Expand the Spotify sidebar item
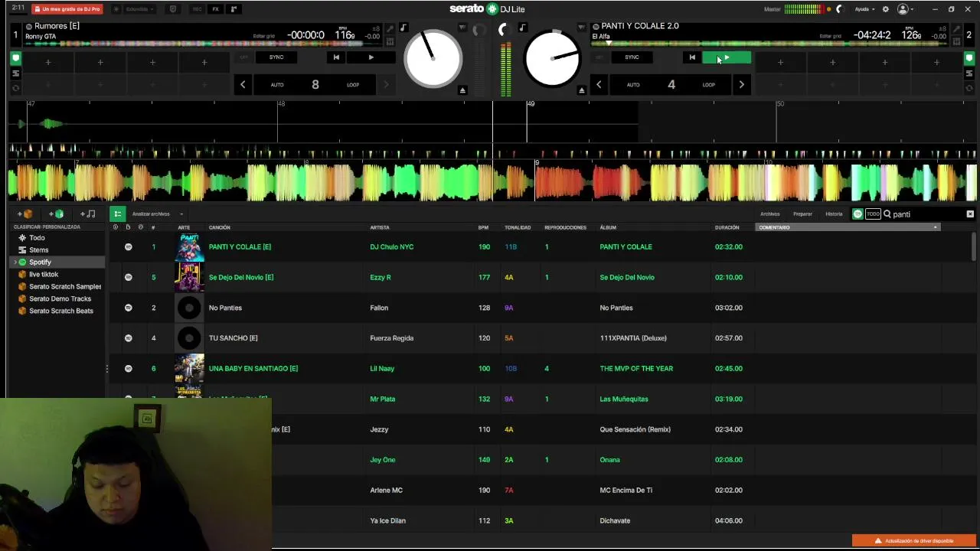Image resolution: width=980 pixels, height=551 pixels. point(15,262)
